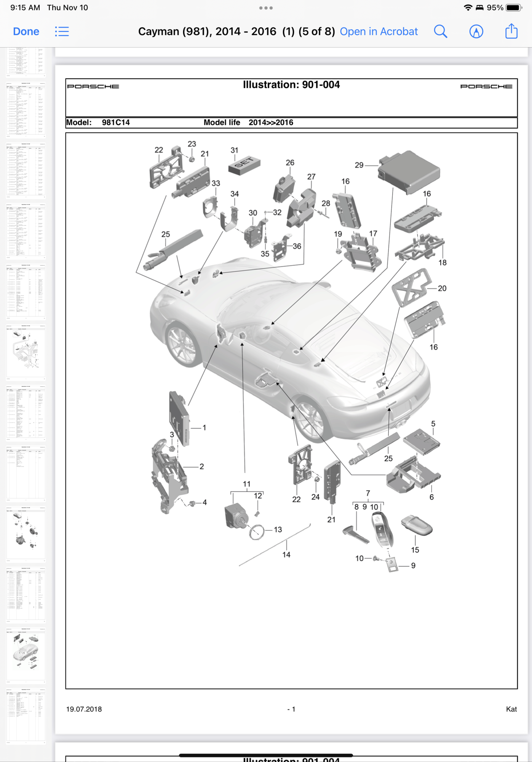Image resolution: width=532 pixels, height=762 pixels.
Task: Open the Share sheet icon
Action: (511, 31)
